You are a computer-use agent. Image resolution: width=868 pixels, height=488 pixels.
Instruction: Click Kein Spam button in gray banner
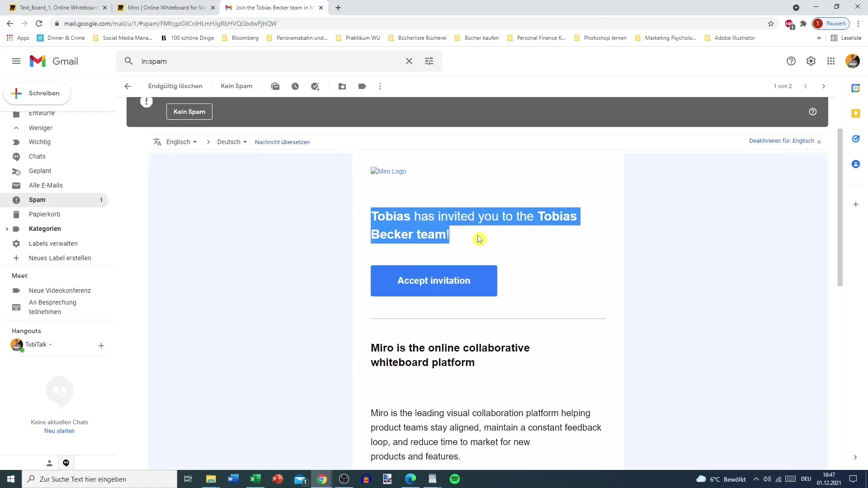(x=189, y=112)
